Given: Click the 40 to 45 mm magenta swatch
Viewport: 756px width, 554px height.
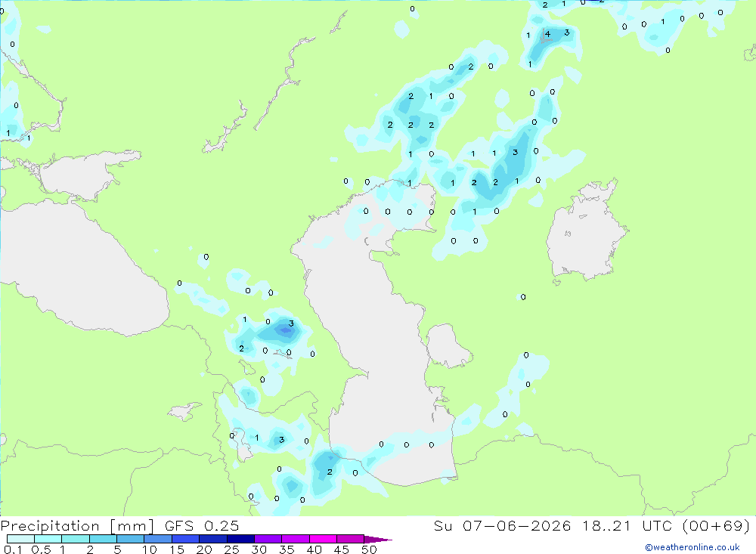Looking at the screenshot, I should (323, 539).
